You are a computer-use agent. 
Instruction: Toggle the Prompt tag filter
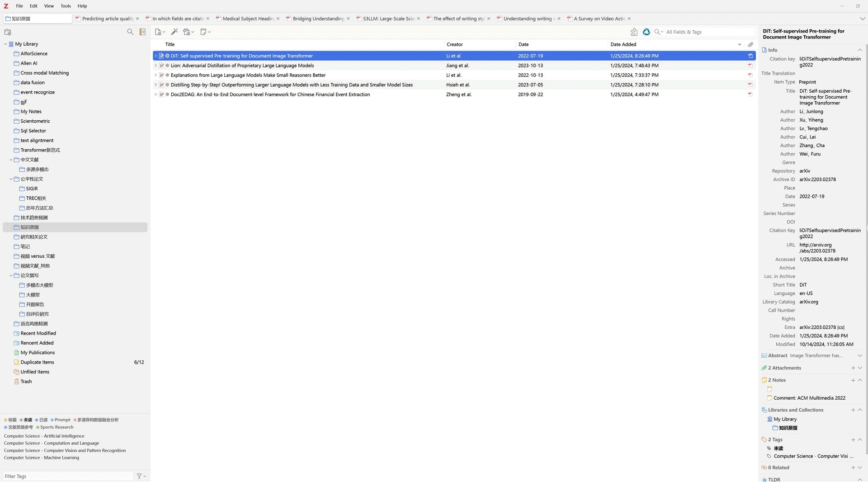click(x=61, y=421)
